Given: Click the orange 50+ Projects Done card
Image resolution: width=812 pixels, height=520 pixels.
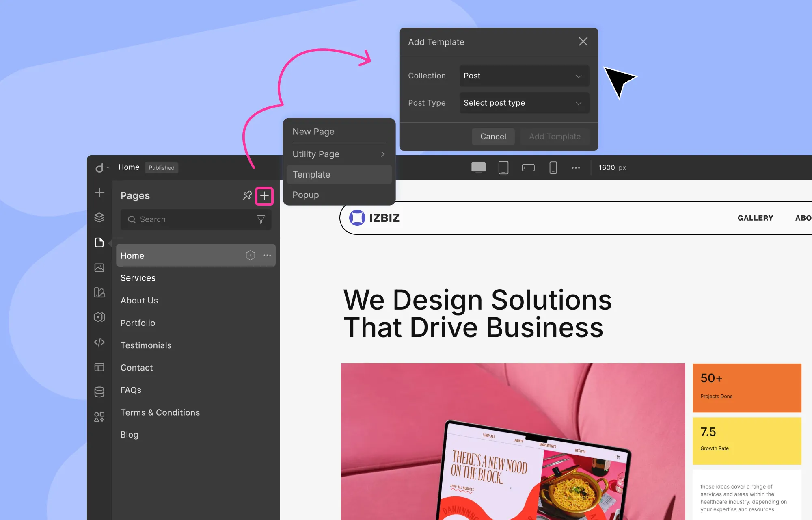Looking at the screenshot, I should tap(747, 388).
